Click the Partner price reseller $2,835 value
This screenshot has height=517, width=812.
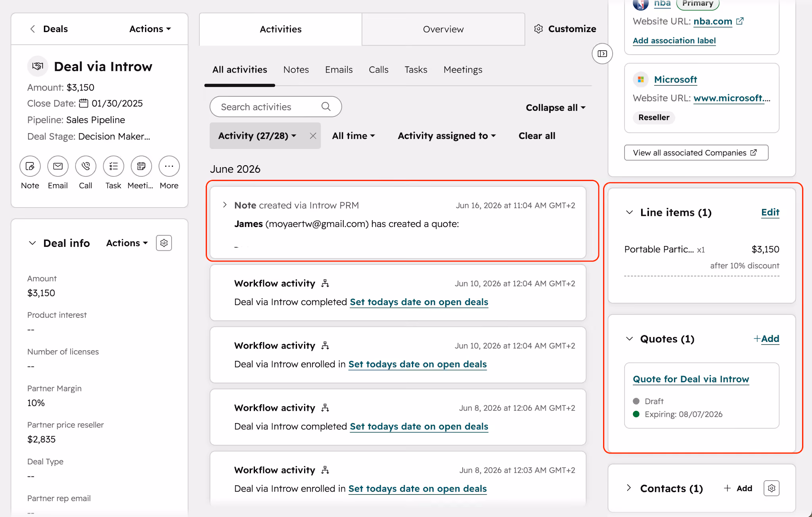click(41, 439)
